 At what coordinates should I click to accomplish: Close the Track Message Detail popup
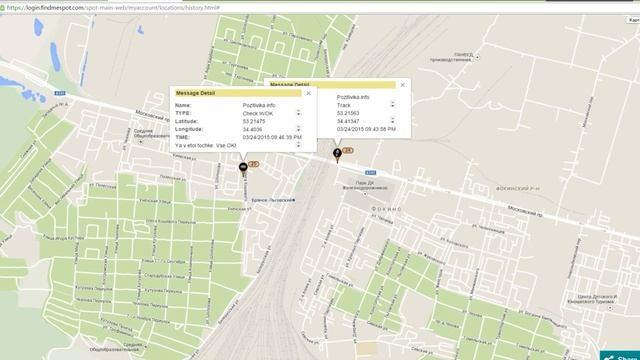402,85
